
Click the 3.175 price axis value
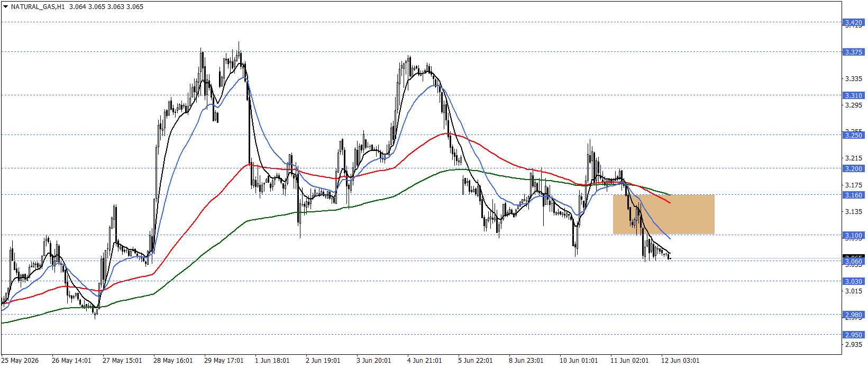853,185
